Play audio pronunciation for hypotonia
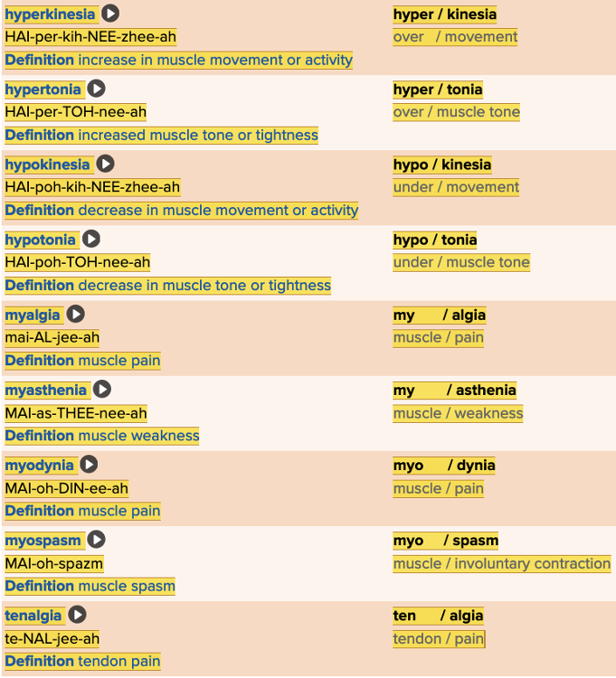 (91, 239)
